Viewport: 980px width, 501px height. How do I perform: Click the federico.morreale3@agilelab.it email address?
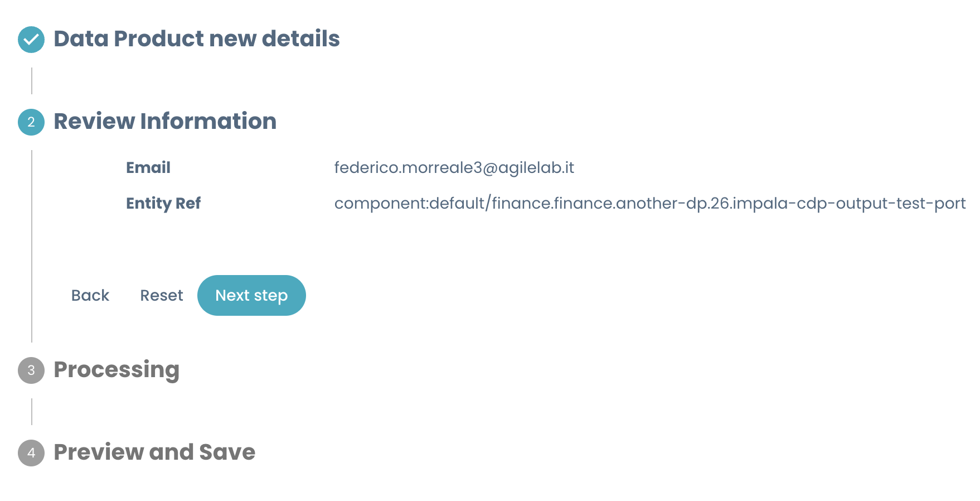pyautogui.click(x=454, y=167)
